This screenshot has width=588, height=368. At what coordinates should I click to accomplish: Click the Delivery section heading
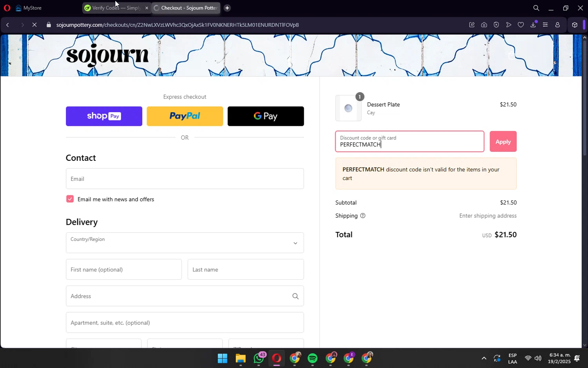tap(82, 222)
